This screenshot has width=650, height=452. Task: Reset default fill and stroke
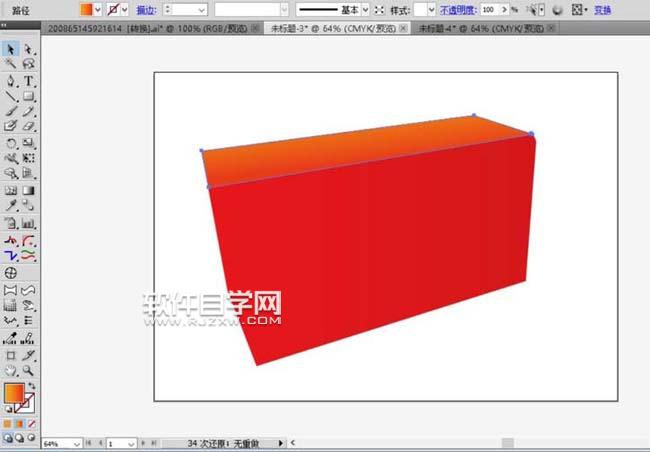click(8, 409)
